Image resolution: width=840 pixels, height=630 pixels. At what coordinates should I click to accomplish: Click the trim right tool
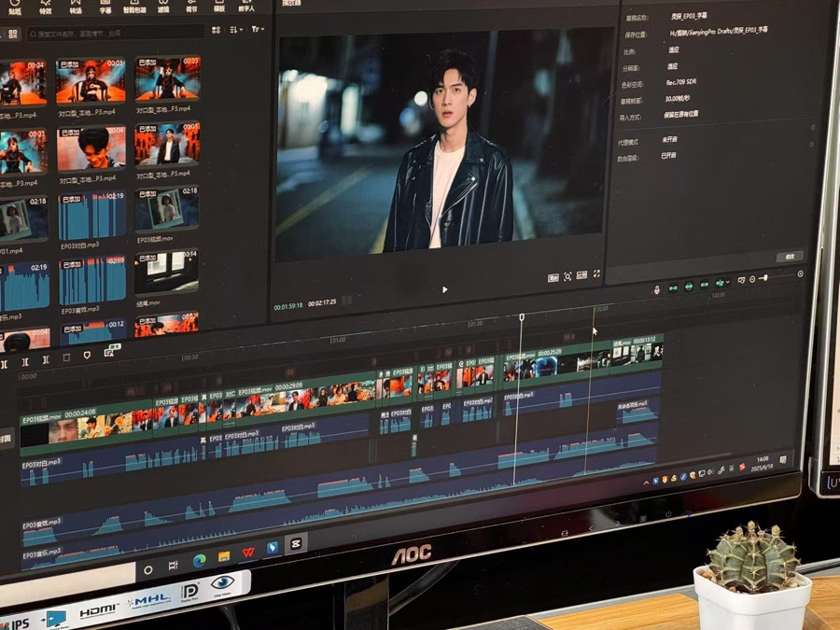[x=46, y=359]
